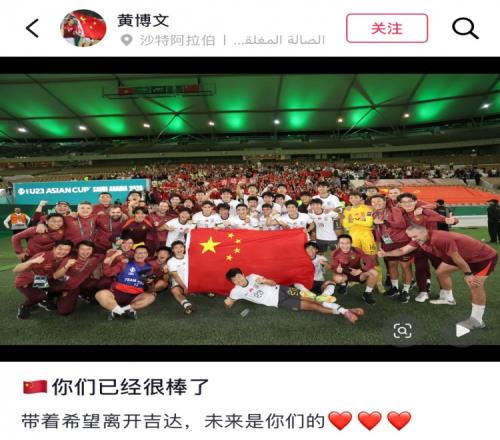Tap the Chinese flag emoji in title
The image size is (500, 440).
[x=35, y=387]
